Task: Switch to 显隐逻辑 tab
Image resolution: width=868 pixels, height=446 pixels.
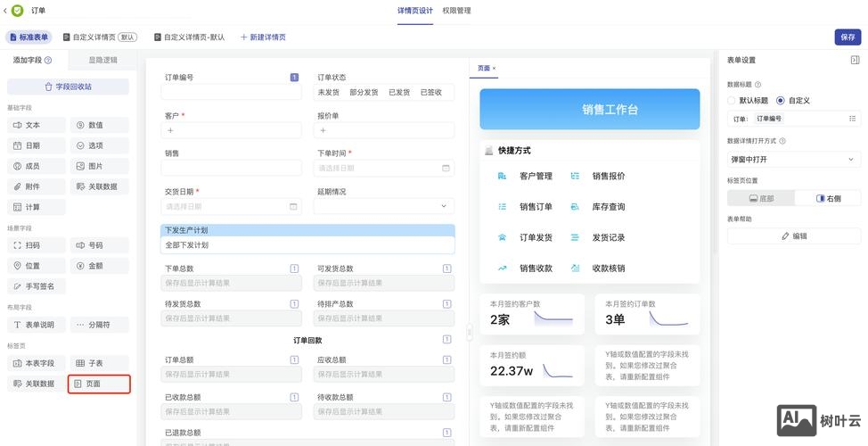Action: [103, 60]
